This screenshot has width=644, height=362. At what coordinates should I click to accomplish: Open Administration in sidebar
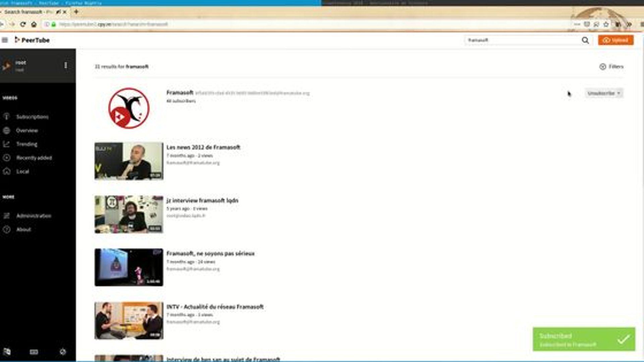34,216
